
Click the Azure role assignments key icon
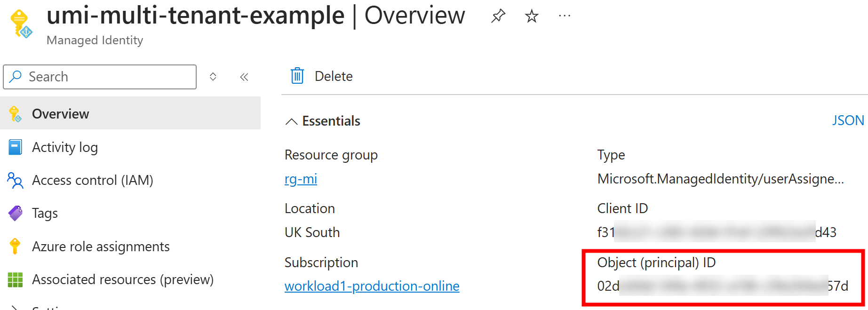(x=15, y=246)
